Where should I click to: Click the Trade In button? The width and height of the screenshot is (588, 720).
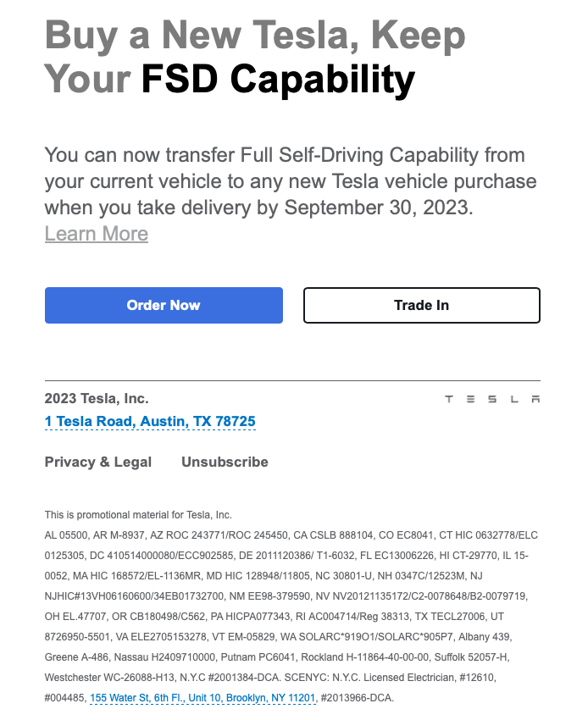[421, 306]
